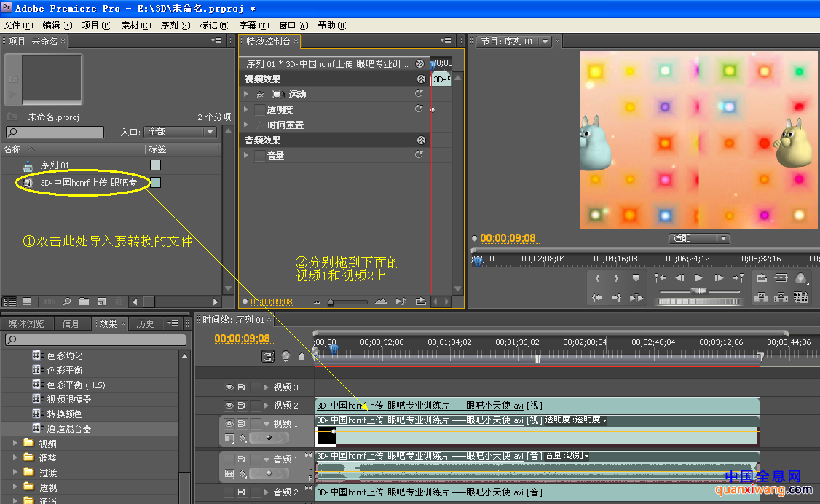Click the Lift button in program monitor
This screenshot has height=504, width=820.
coord(762,297)
